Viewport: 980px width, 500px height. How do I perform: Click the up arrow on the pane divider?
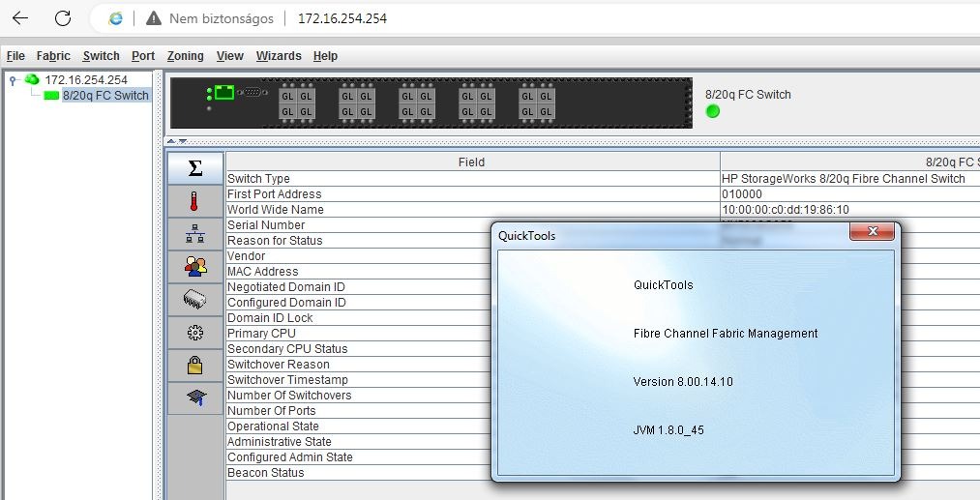pos(170,141)
